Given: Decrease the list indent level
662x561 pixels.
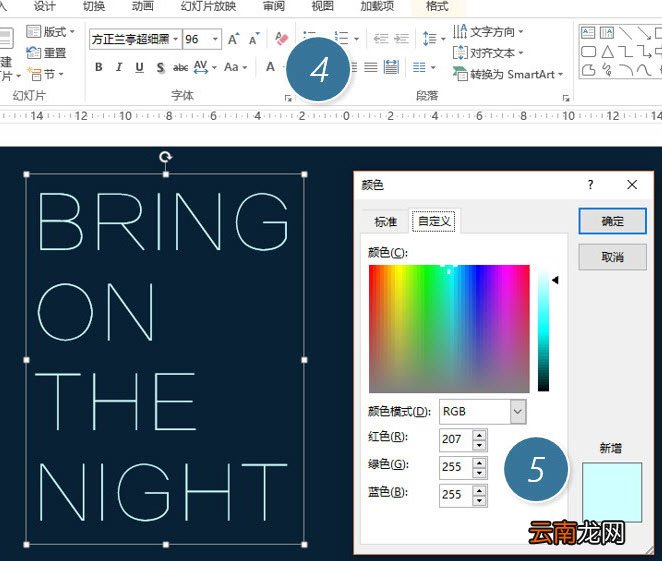Looking at the screenshot, I should tap(380, 39).
